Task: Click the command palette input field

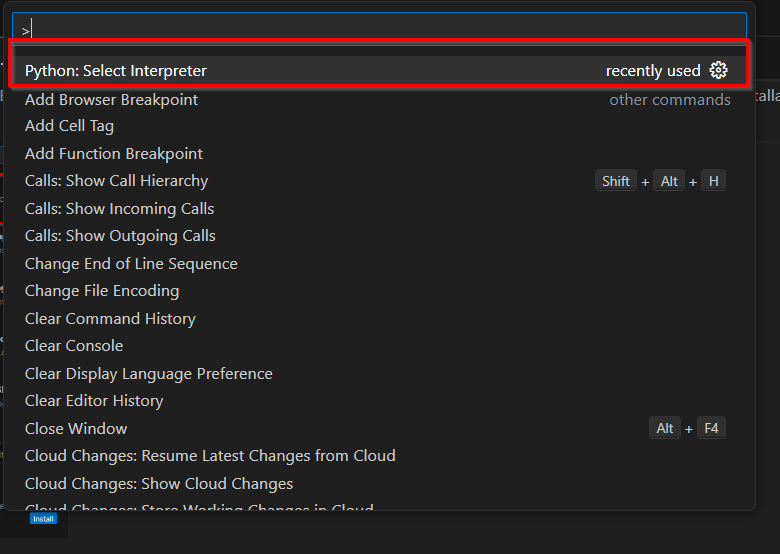Action: click(x=379, y=30)
